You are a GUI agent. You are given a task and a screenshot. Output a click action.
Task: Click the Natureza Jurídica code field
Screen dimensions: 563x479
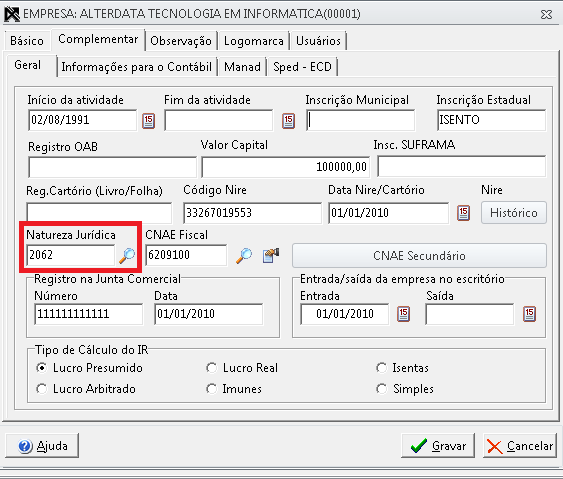point(71,255)
